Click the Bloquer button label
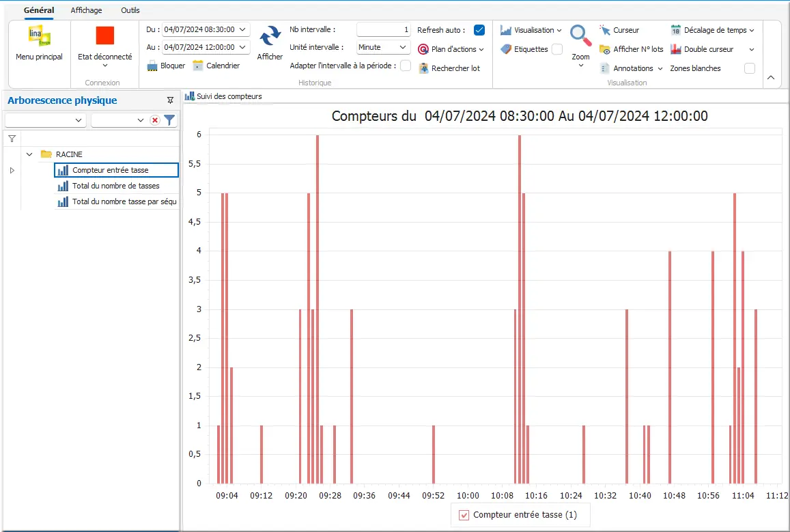790x532 pixels. pos(173,66)
